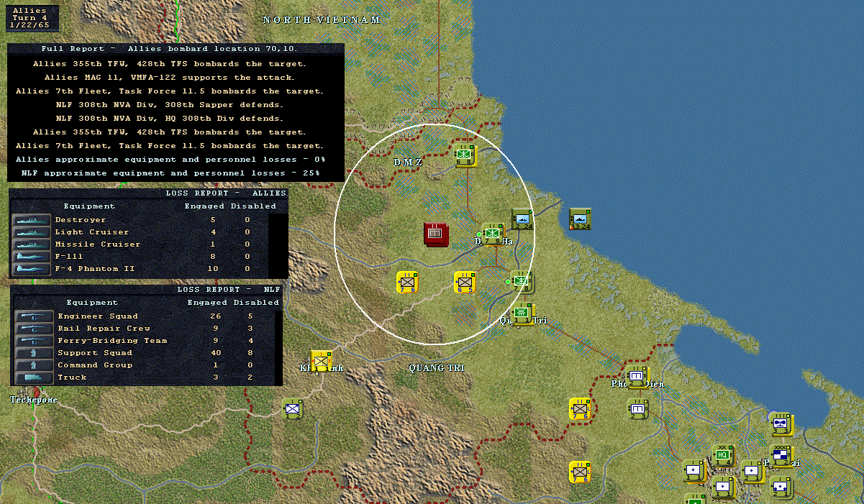Select yellow 7-6 infantry west of Phong Dien
864x504 pixels.
[580, 408]
